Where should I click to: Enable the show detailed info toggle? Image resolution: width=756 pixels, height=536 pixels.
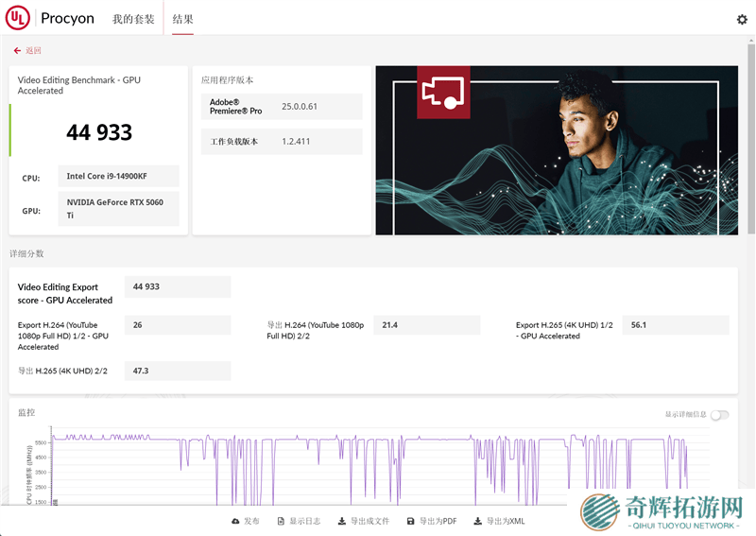click(x=719, y=415)
